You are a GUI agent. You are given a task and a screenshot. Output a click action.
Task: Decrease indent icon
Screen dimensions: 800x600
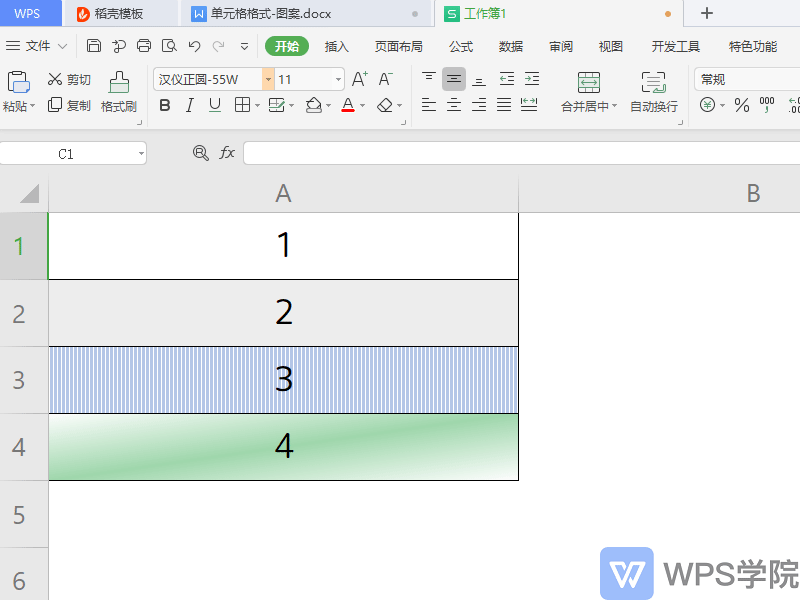(507, 79)
